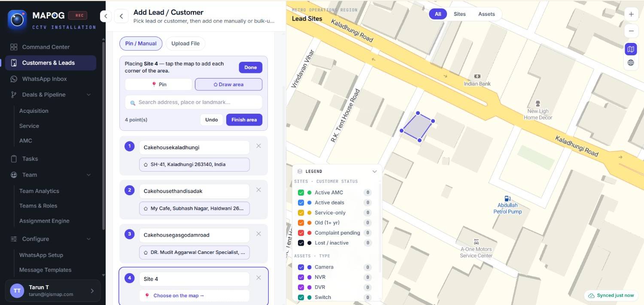
Task: Switch to globe satellite view icon
Action: pyautogui.click(x=631, y=63)
